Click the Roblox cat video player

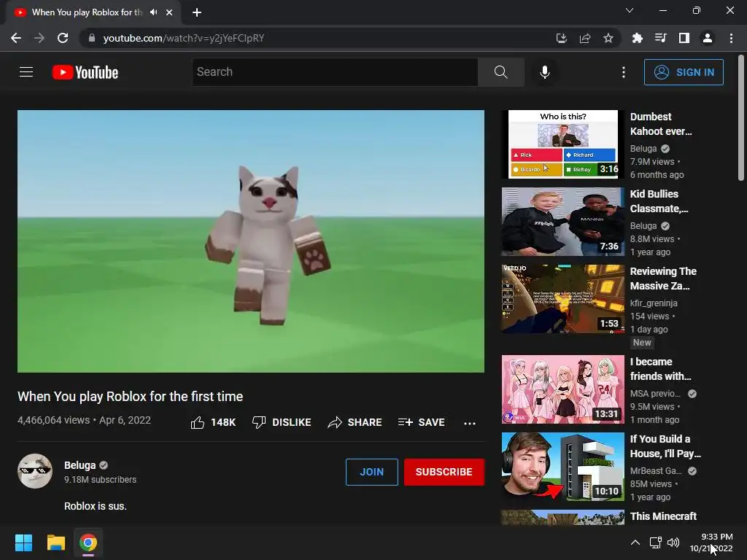tap(251, 241)
